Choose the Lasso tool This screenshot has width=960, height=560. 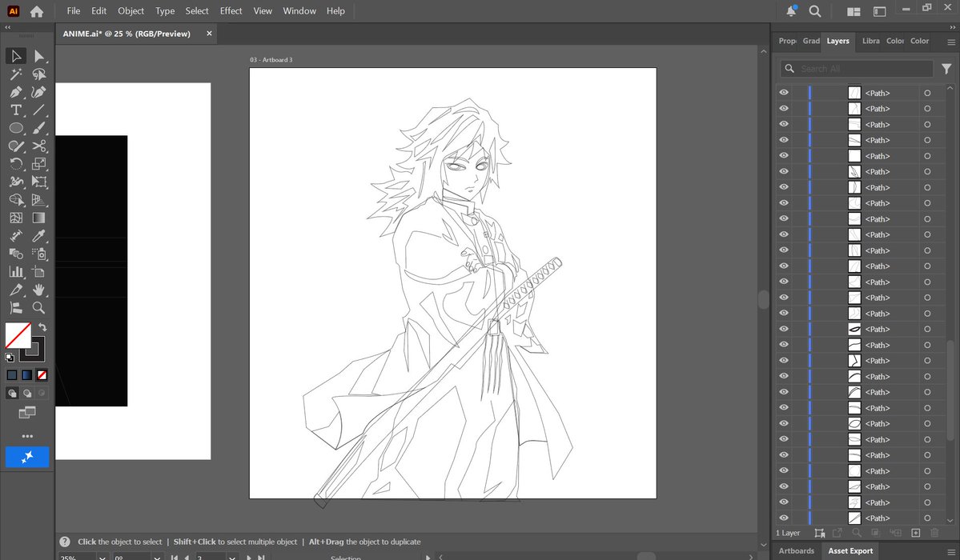[39, 74]
